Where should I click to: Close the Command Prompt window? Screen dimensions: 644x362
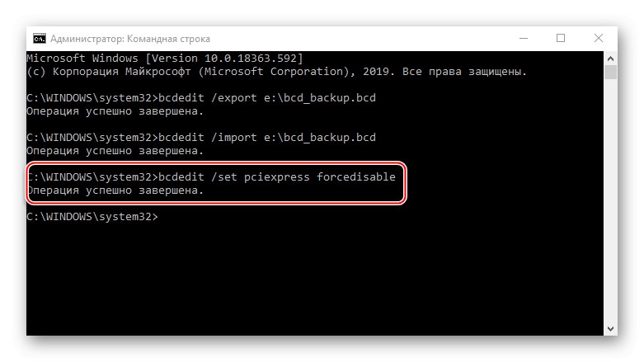tap(599, 38)
